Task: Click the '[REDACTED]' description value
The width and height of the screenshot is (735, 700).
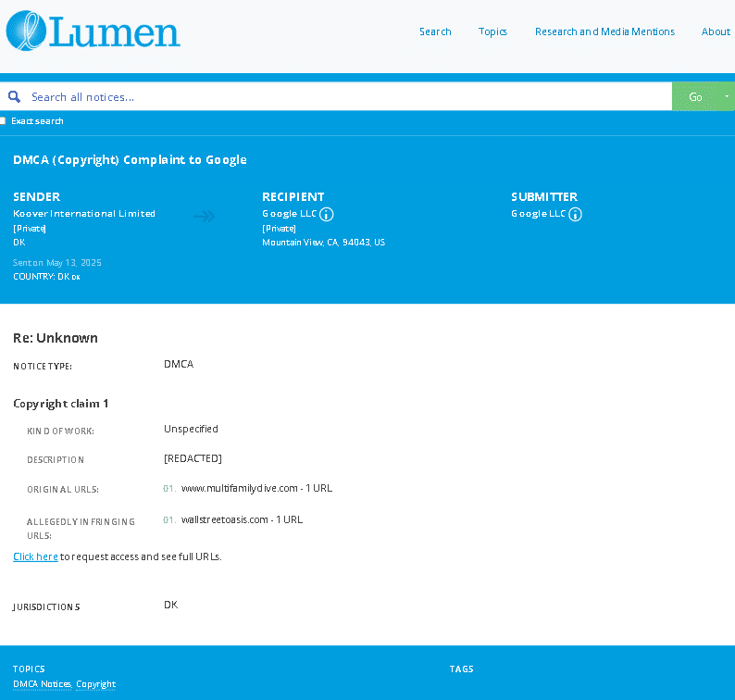Action: click(x=193, y=458)
